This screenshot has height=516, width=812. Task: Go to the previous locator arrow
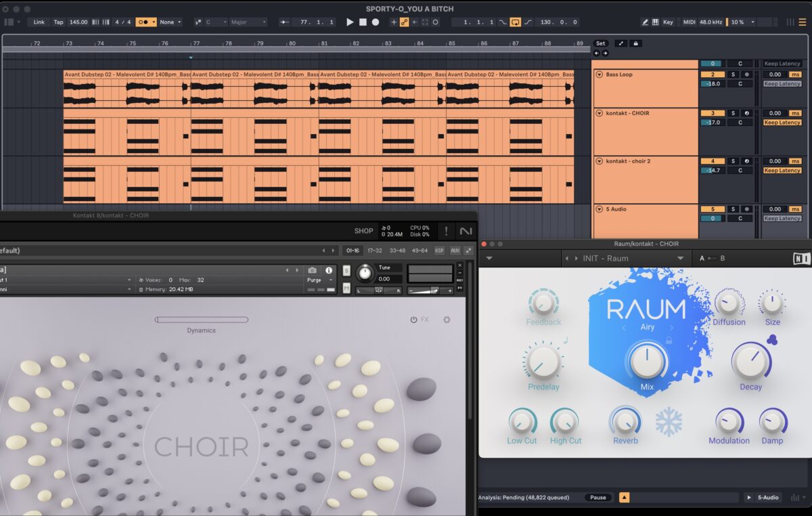[596, 53]
